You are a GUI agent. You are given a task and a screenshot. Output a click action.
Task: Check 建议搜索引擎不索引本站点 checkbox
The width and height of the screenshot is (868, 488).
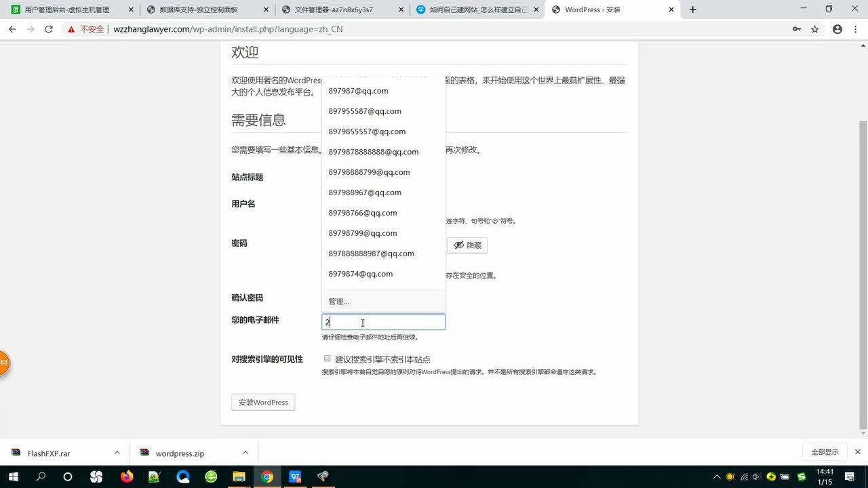click(x=327, y=359)
